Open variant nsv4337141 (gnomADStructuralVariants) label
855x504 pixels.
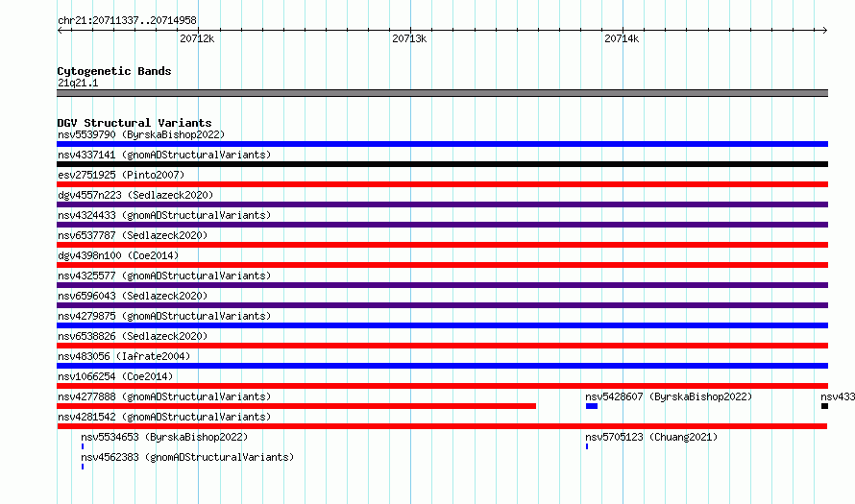pos(164,155)
